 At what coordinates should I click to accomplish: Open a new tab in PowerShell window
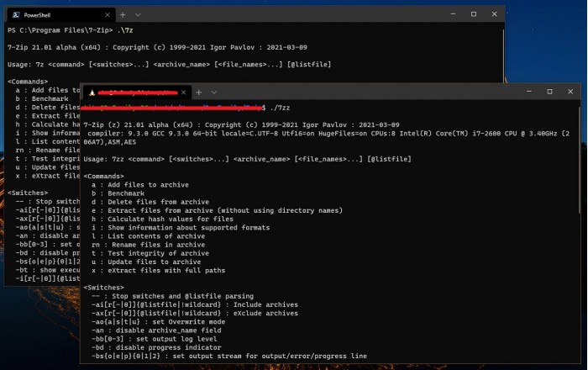[x=123, y=15]
